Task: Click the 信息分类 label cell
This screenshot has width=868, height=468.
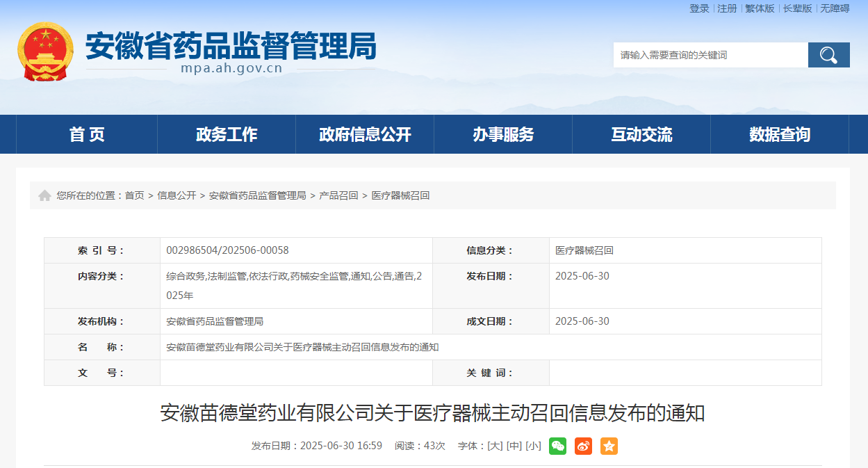Action: [491, 250]
